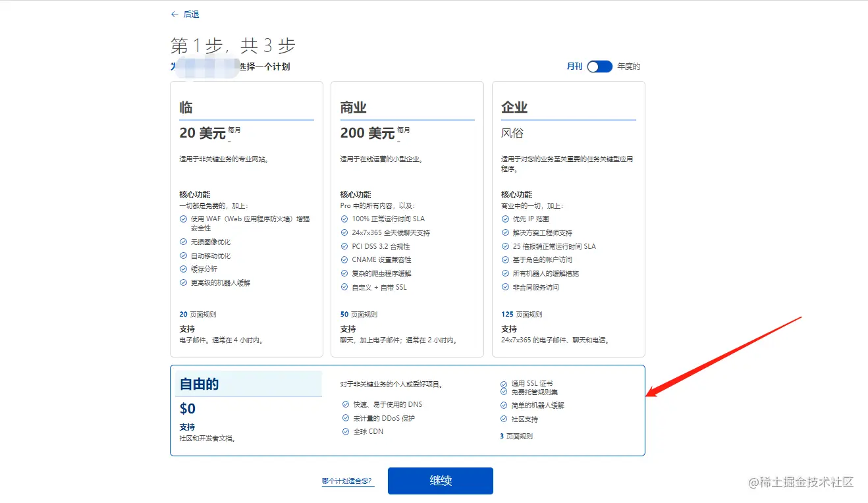Viewport: 868px width, 503px height.
Task: Click checkmark icon beside 优先 IP 范围
Action: click(x=504, y=219)
